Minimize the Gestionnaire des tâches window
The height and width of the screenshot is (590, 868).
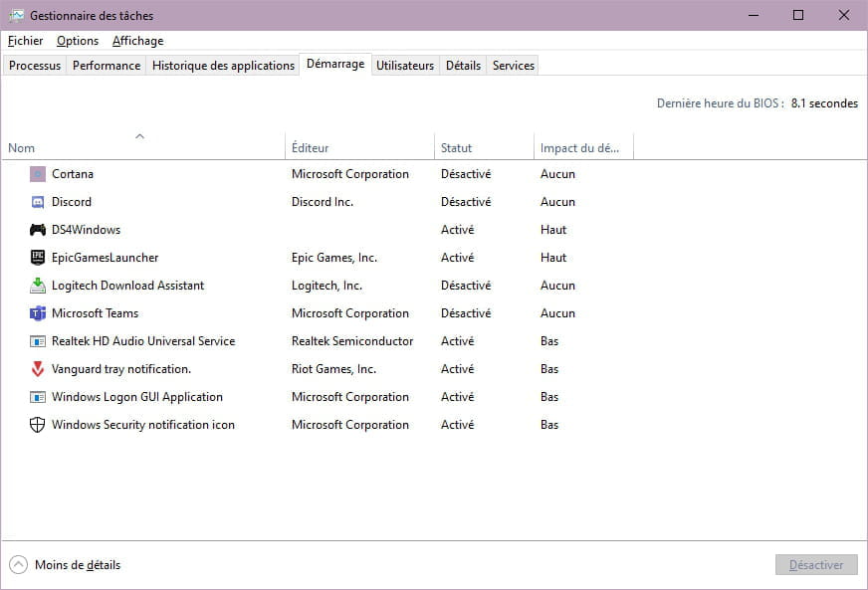click(x=754, y=16)
